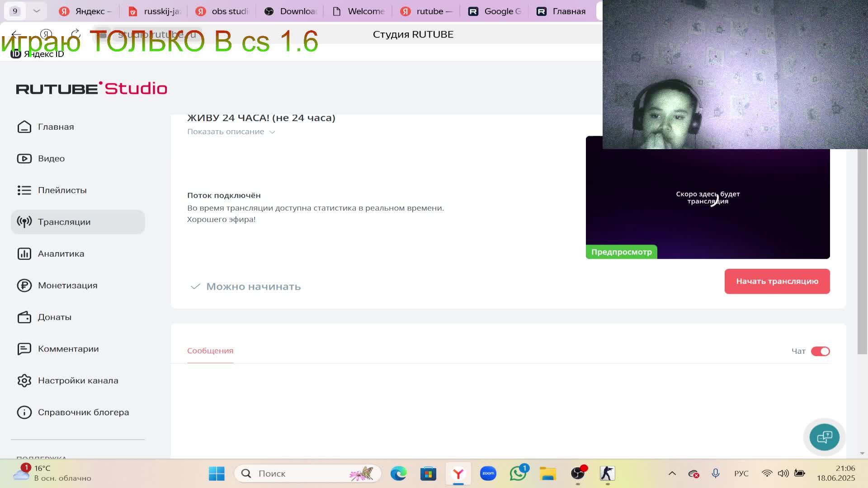Image resolution: width=868 pixels, height=488 pixels.
Task: Open OBS Studio from the taskbar
Action: 578,474
